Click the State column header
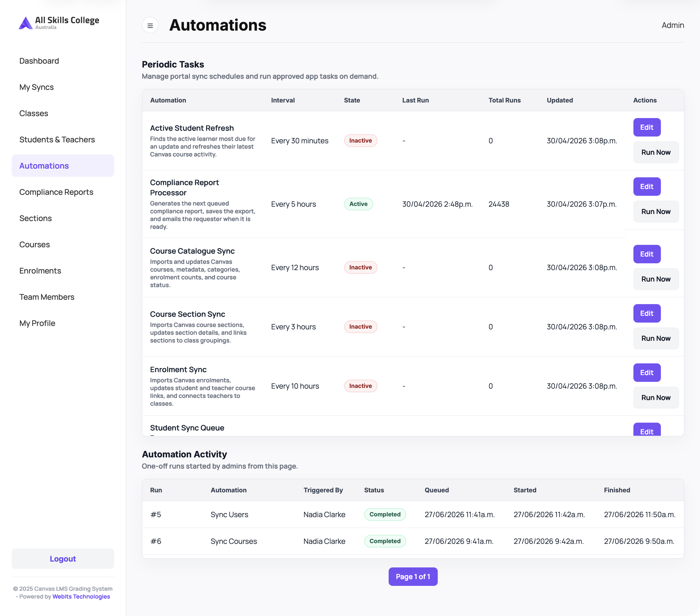This screenshot has height=616, width=700. tap(352, 100)
